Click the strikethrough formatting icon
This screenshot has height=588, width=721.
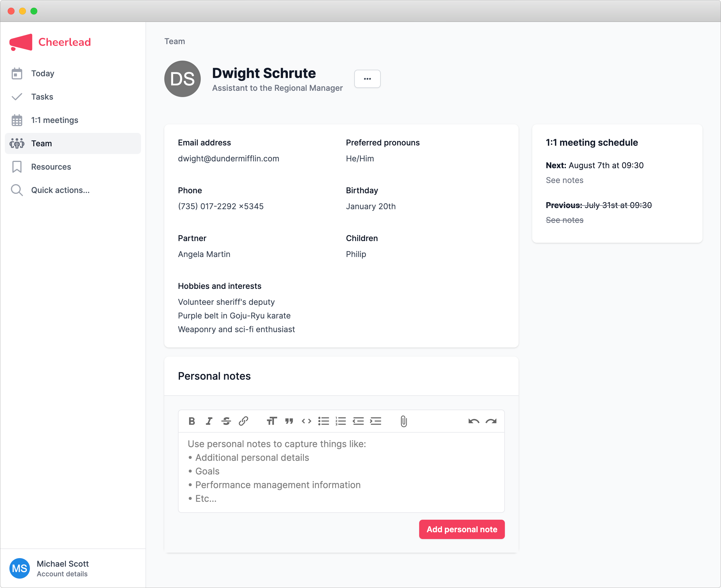pyautogui.click(x=226, y=421)
